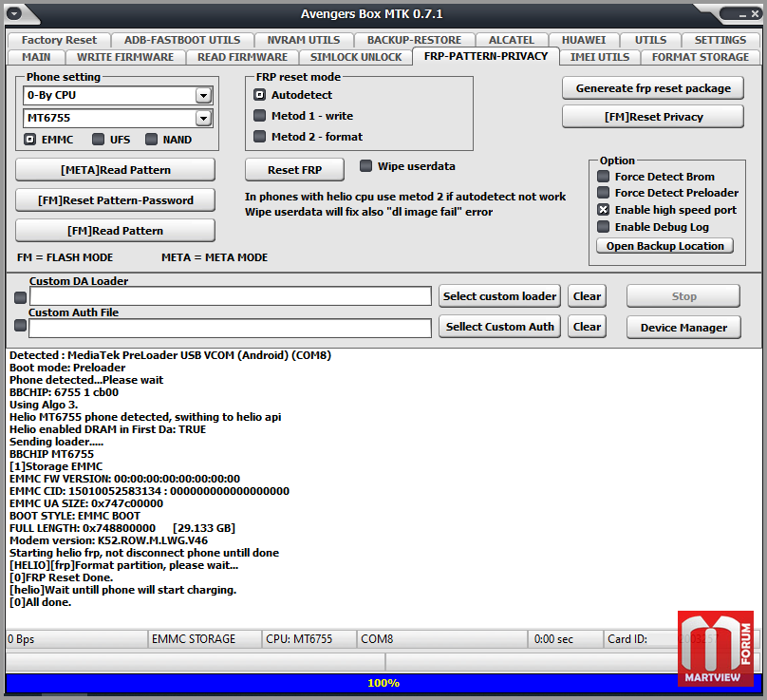Click the '0 Bps' status entry
This screenshot has height=700, width=767.
tap(76, 639)
